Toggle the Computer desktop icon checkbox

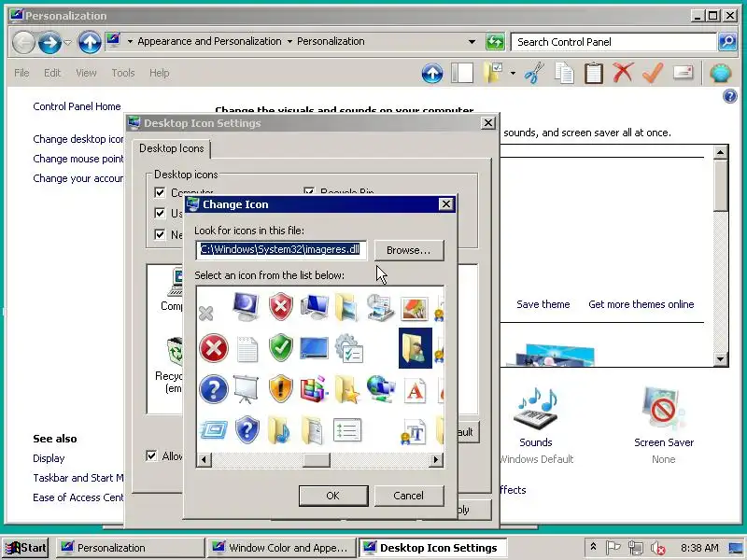click(160, 192)
